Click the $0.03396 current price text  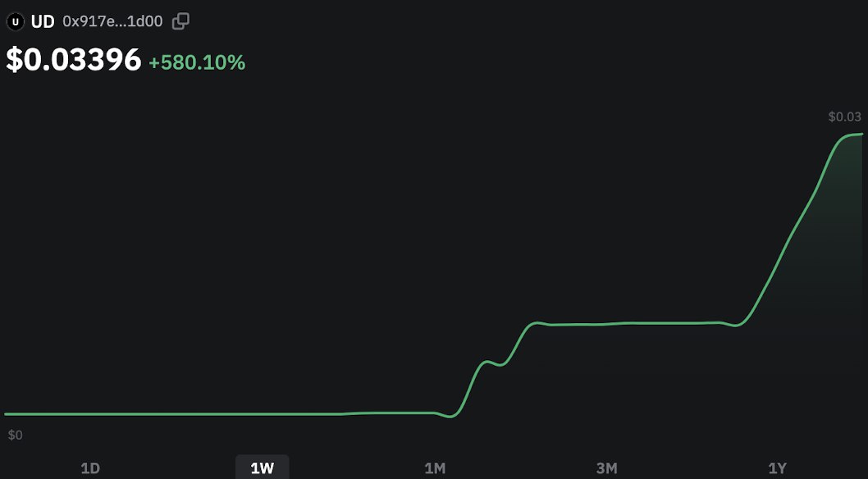pos(74,61)
